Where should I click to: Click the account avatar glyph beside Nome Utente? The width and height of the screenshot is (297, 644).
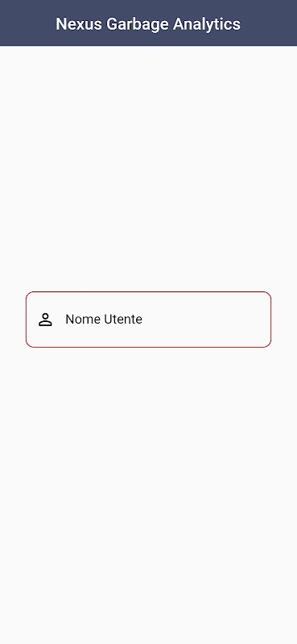pyautogui.click(x=45, y=320)
